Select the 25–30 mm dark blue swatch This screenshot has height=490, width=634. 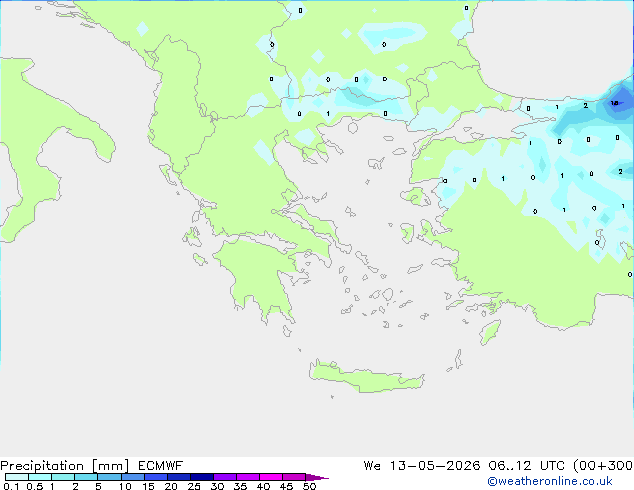click(x=202, y=477)
